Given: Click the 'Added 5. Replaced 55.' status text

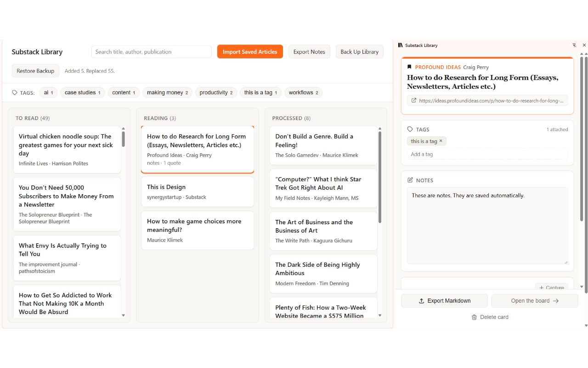Looking at the screenshot, I should pyautogui.click(x=90, y=71).
